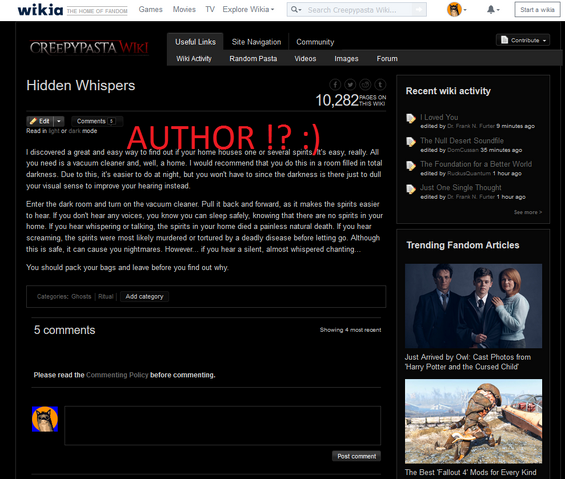The image size is (565, 479).
Task: Click the Add category button
Action: [x=144, y=296]
